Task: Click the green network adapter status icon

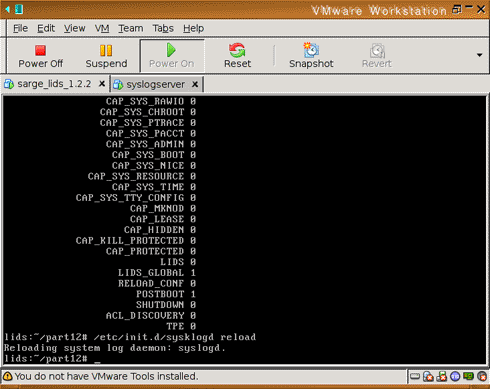Action: (468, 376)
